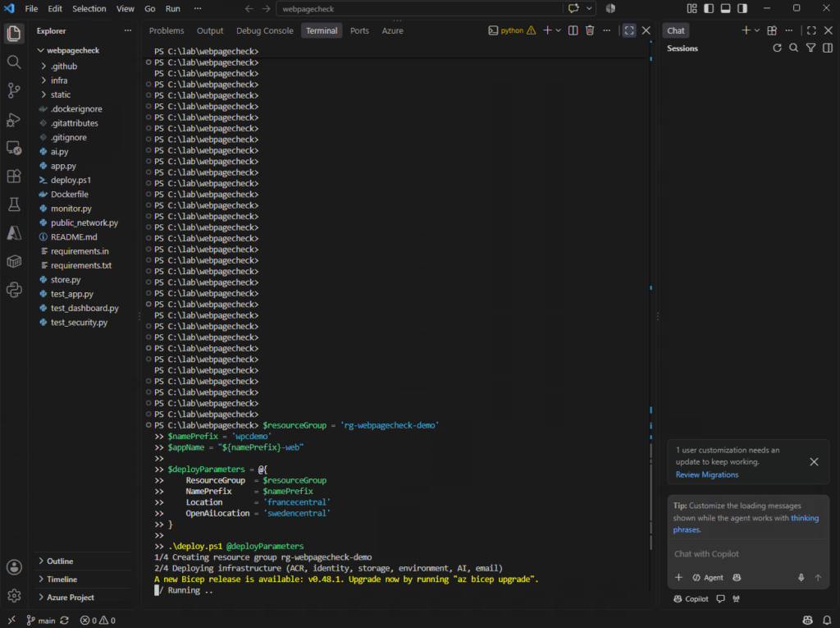Open the new chat options dropdown

(x=757, y=30)
